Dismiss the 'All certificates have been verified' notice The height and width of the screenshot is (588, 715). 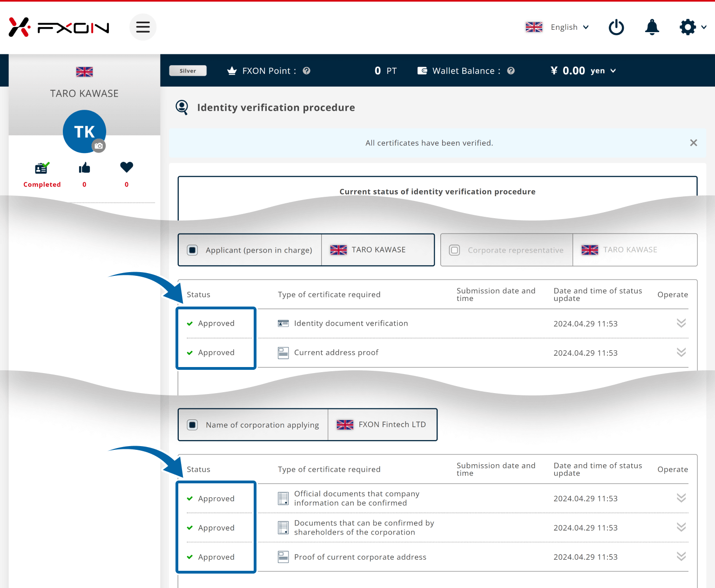click(x=694, y=143)
